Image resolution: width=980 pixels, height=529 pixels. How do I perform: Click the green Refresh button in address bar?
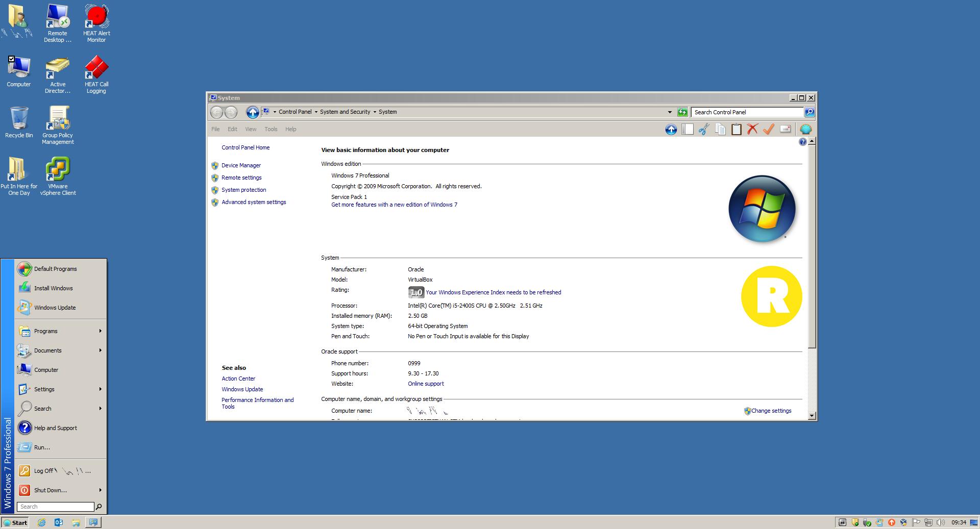(682, 112)
